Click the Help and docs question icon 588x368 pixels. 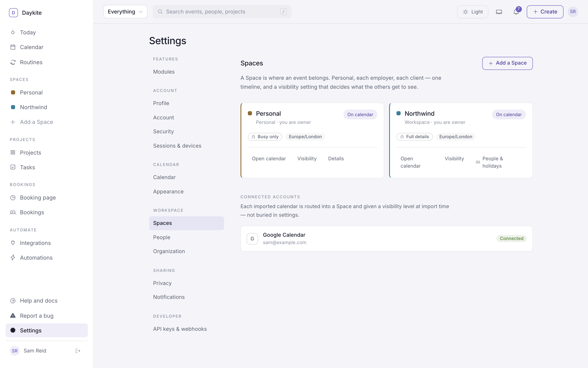click(x=13, y=301)
